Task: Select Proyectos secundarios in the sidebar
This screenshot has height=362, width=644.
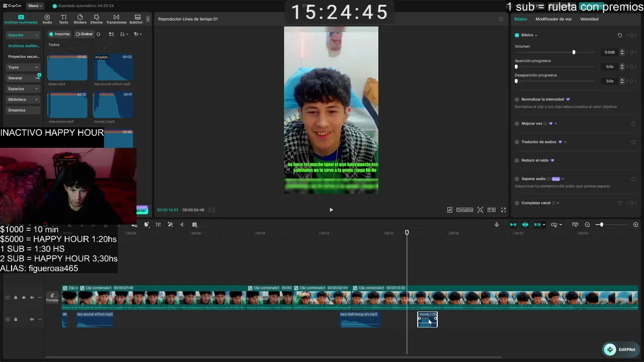Action: coord(23,57)
